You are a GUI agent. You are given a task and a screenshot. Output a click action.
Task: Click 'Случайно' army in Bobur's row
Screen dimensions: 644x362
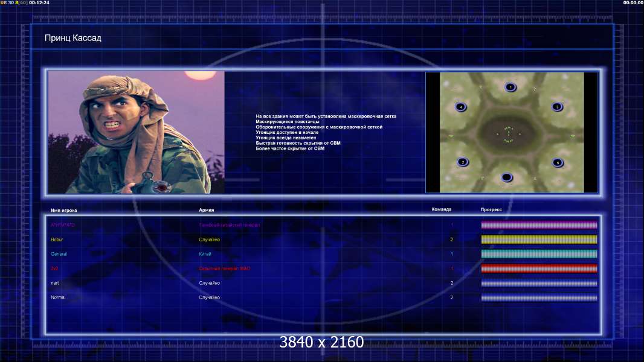tap(210, 240)
